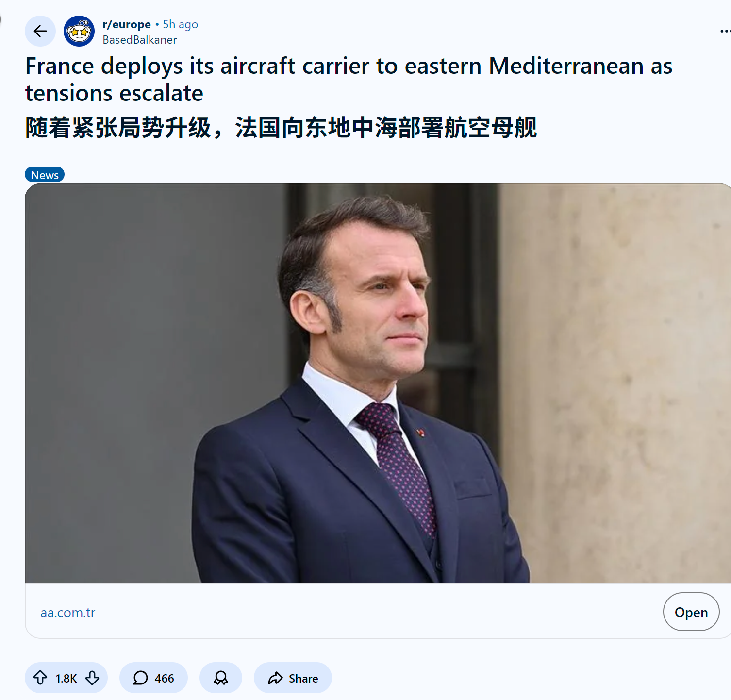Go back using the left arrow button
Screen dimensions: 731x700
(40, 31)
